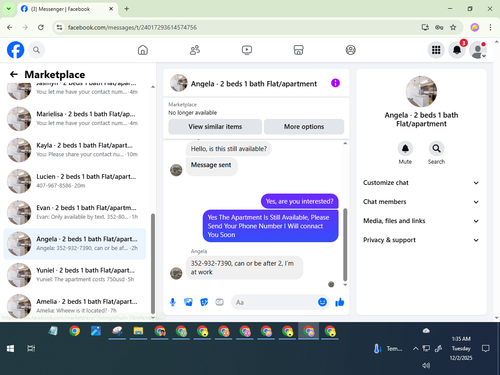The height and width of the screenshot is (375, 500).
Task: Choose a sticker icon
Action: (204, 302)
